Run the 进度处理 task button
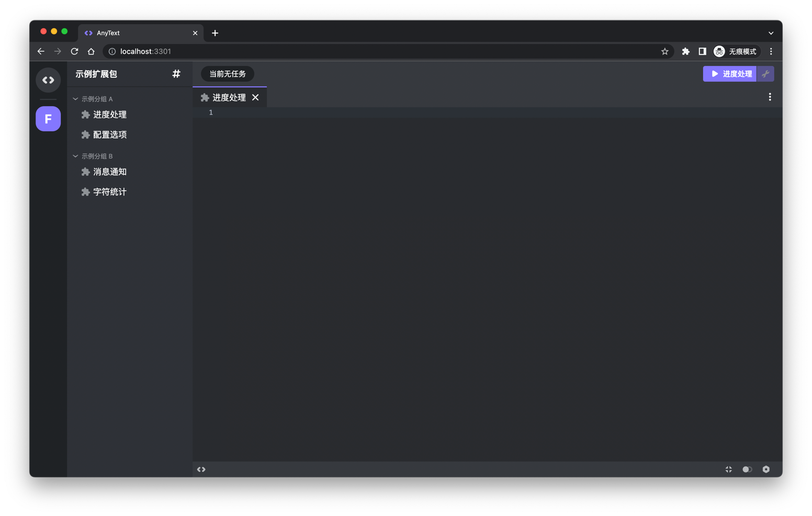812x516 pixels. (x=730, y=74)
